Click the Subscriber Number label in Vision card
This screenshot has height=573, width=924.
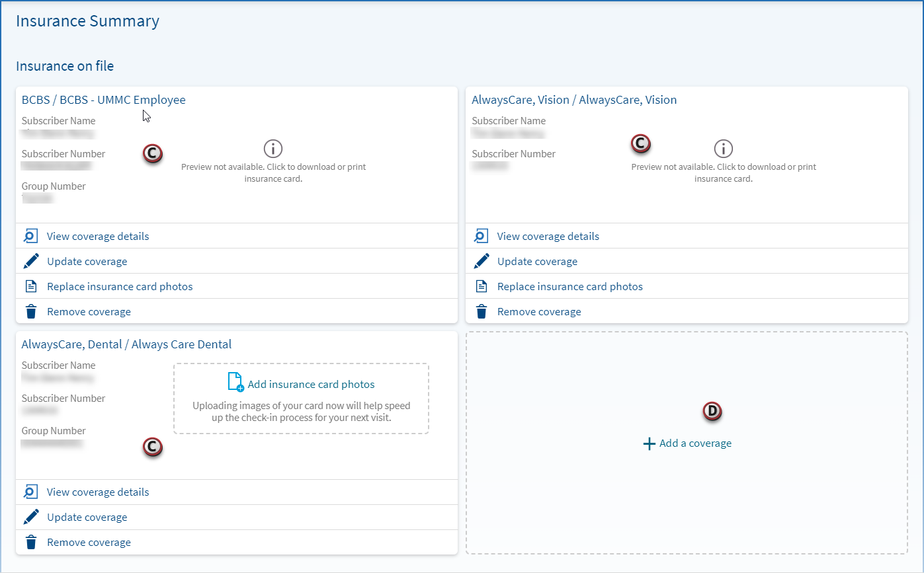pyautogui.click(x=513, y=154)
